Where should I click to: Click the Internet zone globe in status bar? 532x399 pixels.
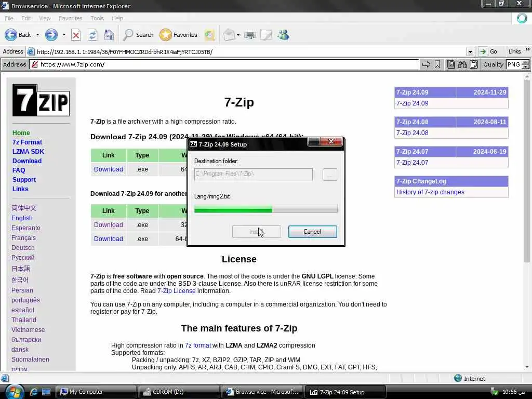click(458, 378)
